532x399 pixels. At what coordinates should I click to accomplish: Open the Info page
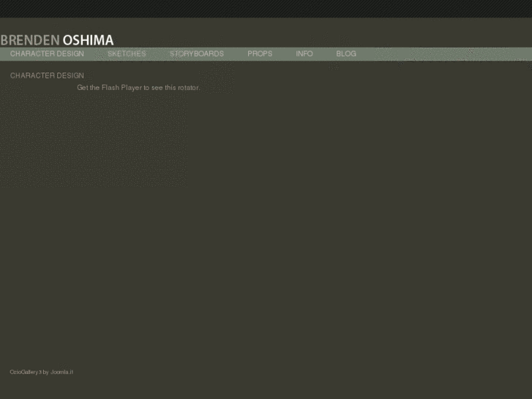click(x=304, y=53)
